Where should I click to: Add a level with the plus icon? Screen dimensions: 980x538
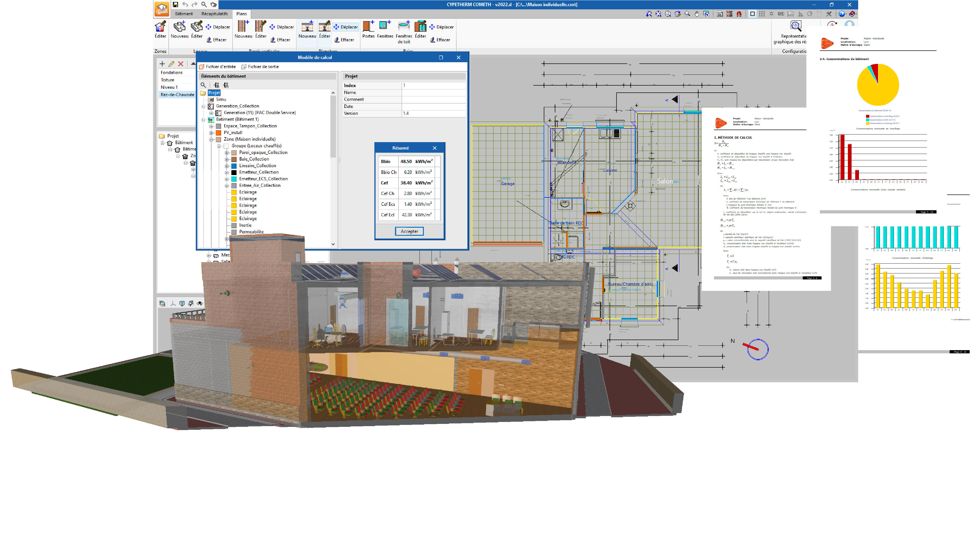[162, 64]
